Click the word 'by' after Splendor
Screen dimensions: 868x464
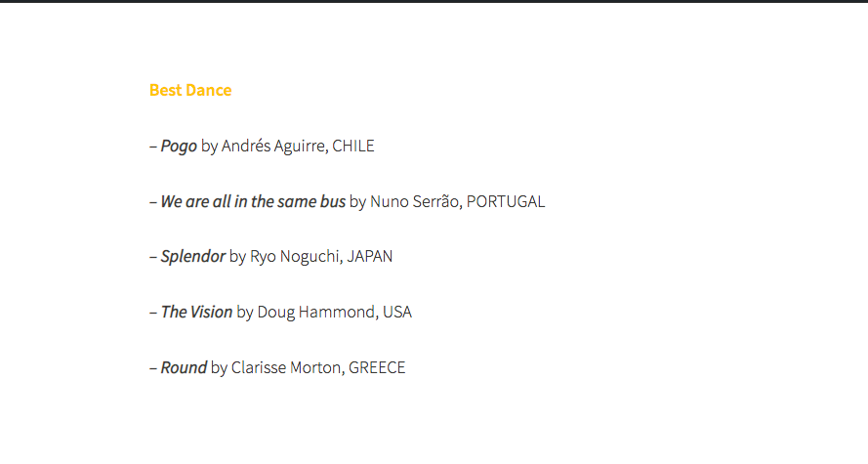click(x=237, y=258)
